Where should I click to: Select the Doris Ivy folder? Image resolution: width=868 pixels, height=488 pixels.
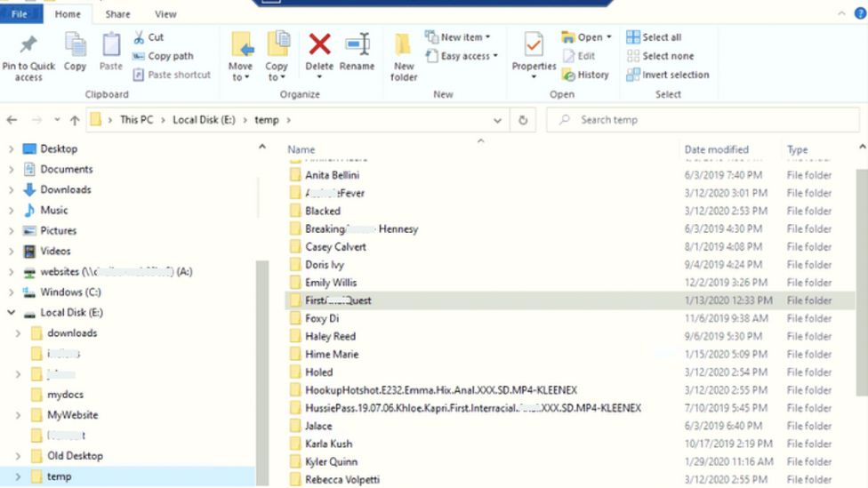coord(325,265)
